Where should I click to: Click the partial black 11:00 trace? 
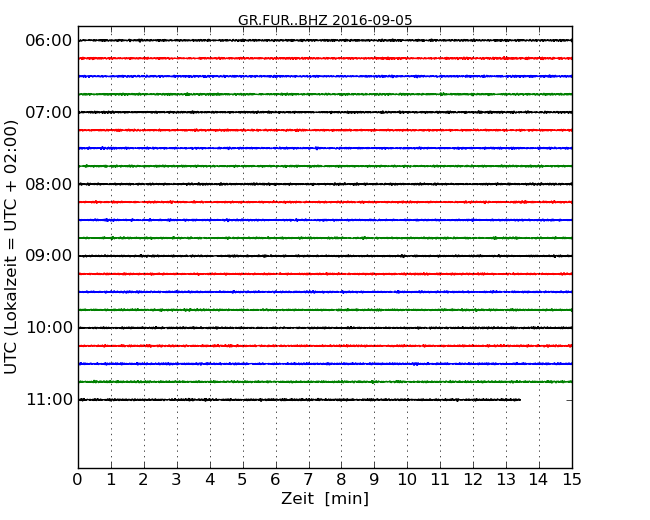pyautogui.click(x=300, y=400)
